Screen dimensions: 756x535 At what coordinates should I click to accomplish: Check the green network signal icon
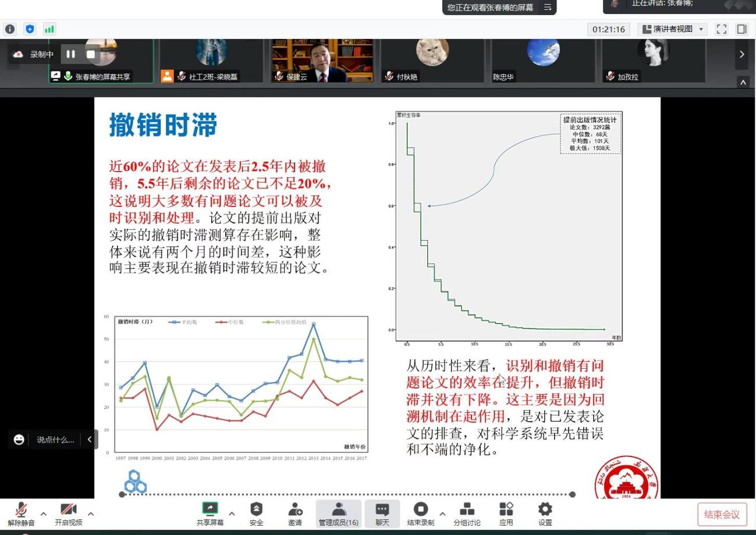tap(50, 29)
